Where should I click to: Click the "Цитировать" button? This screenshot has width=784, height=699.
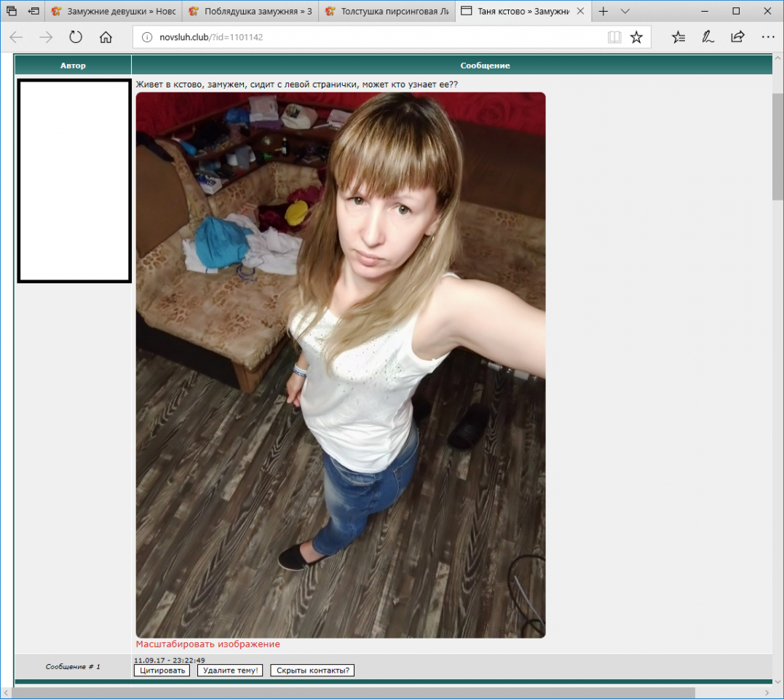[162, 671]
